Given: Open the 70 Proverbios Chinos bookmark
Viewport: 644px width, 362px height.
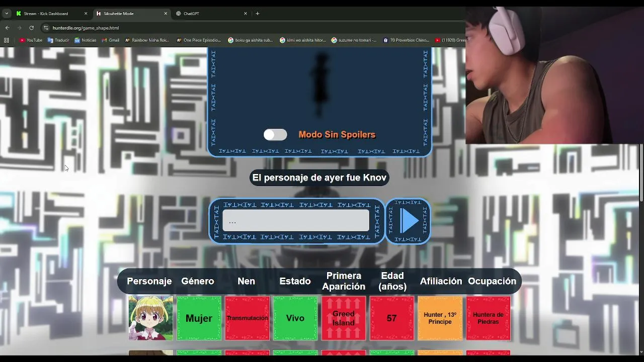Looking at the screenshot, I should (x=406, y=40).
